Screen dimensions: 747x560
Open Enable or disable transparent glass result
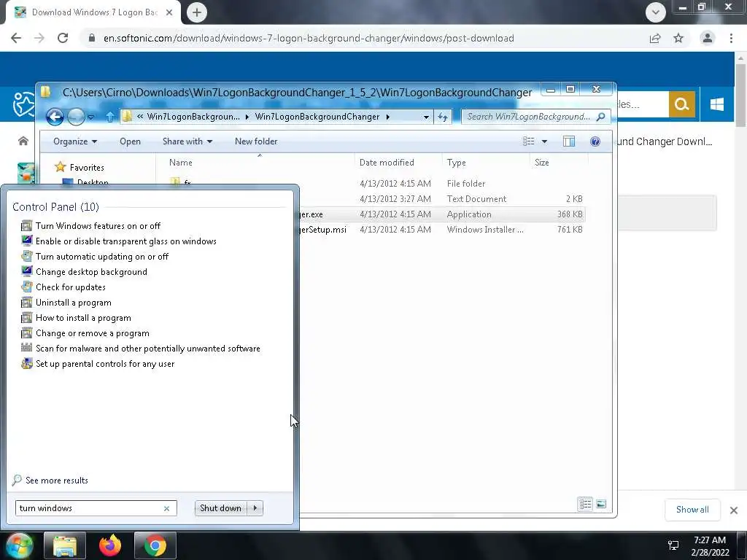point(125,241)
